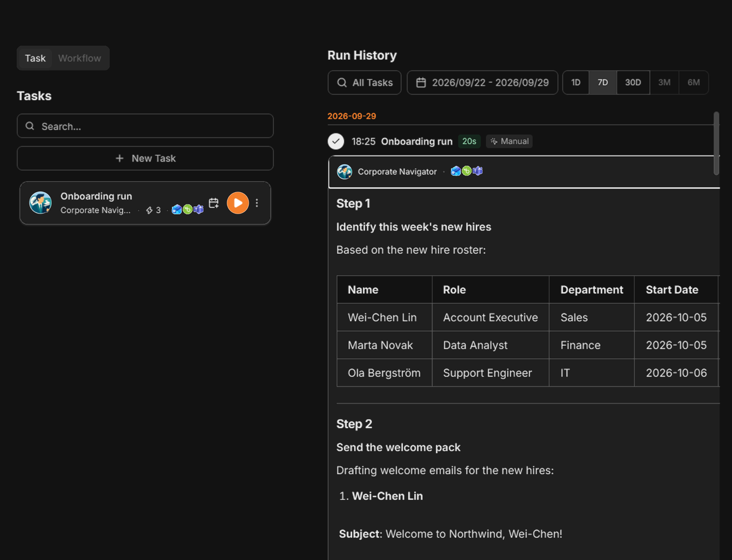Select the 3M time range
Screen dimensions: 732x560
click(x=664, y=82)
